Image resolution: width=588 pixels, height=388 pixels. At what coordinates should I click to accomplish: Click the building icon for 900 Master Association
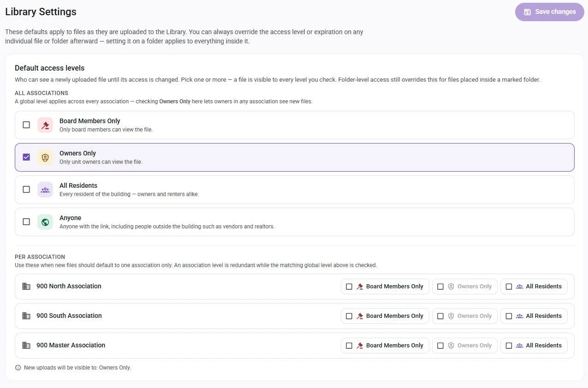click(26, 346)
